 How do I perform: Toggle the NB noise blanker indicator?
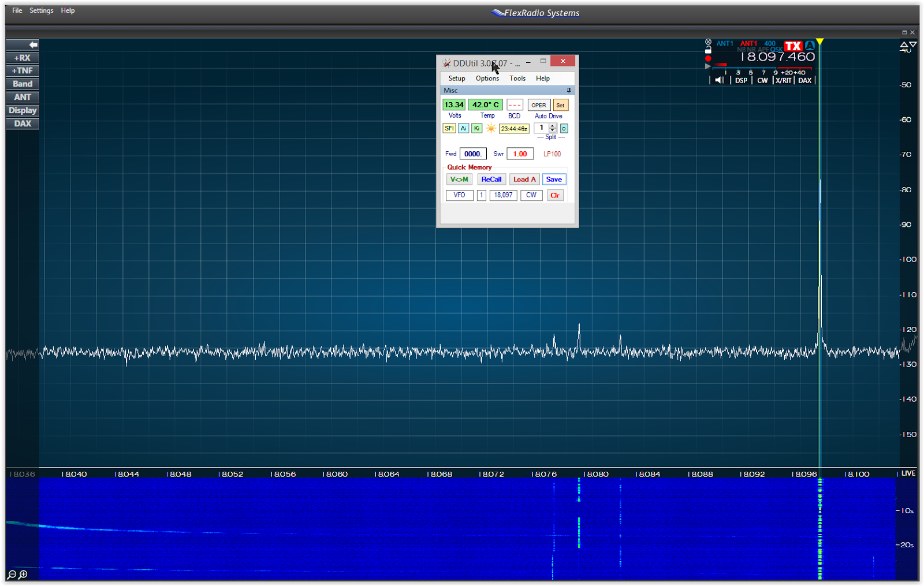coord(742,50)
